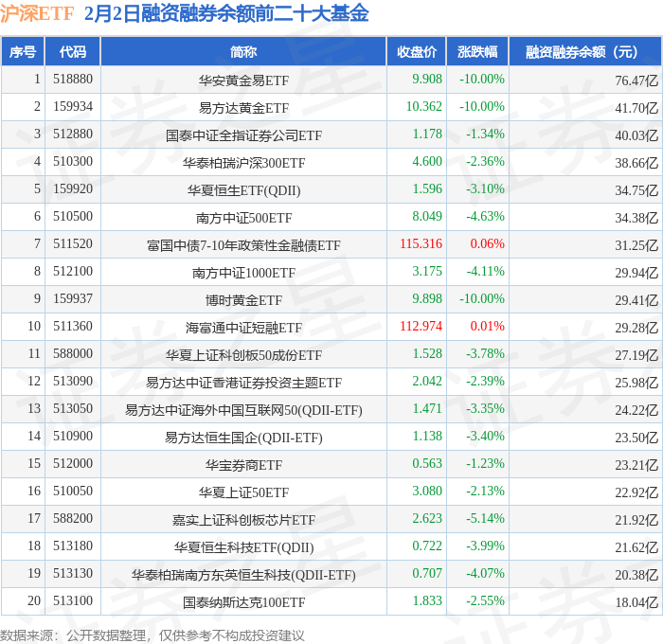Select the fund name 南方中证1000ETF
The image size is (663, 644).
243,273
